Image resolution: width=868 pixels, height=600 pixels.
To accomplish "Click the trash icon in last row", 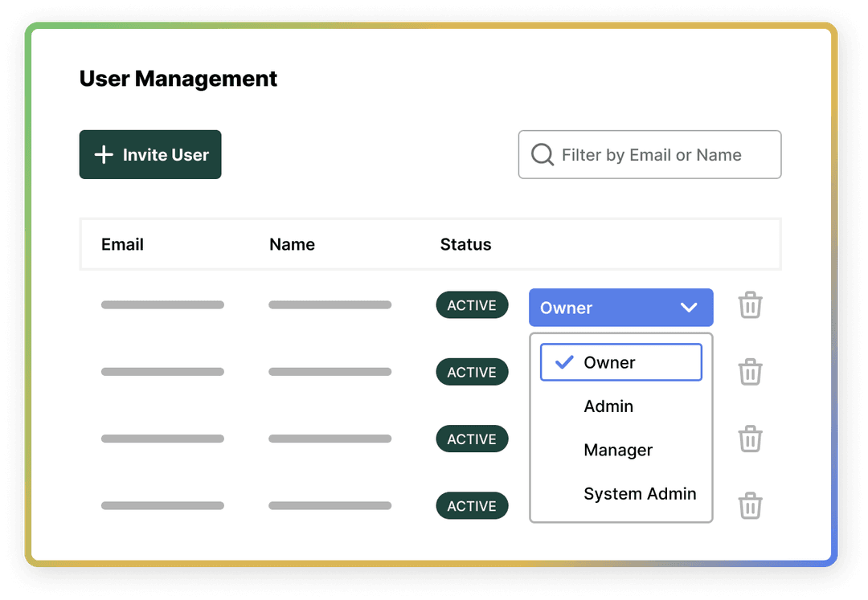I will pyautogui.click(x=750, y=506).
